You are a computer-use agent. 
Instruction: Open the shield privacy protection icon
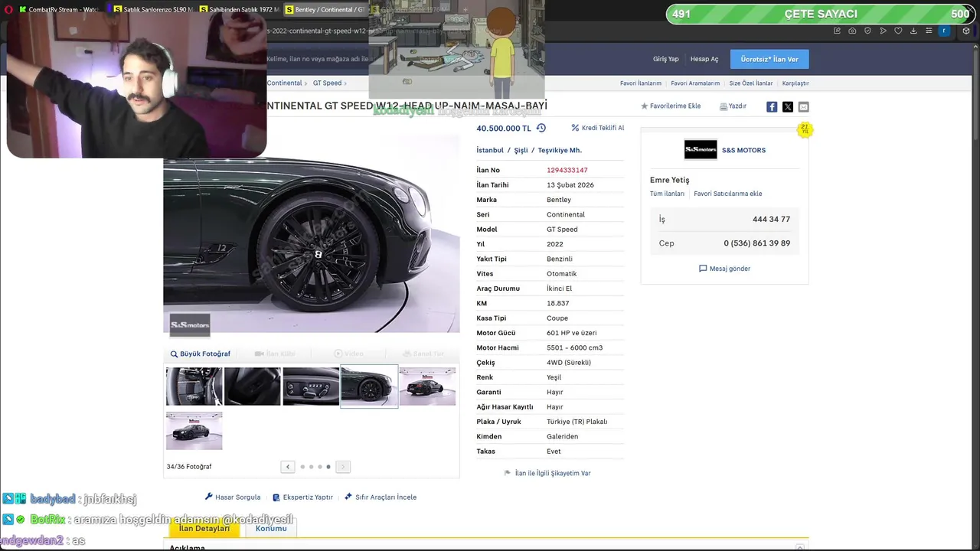coord(867,31)
